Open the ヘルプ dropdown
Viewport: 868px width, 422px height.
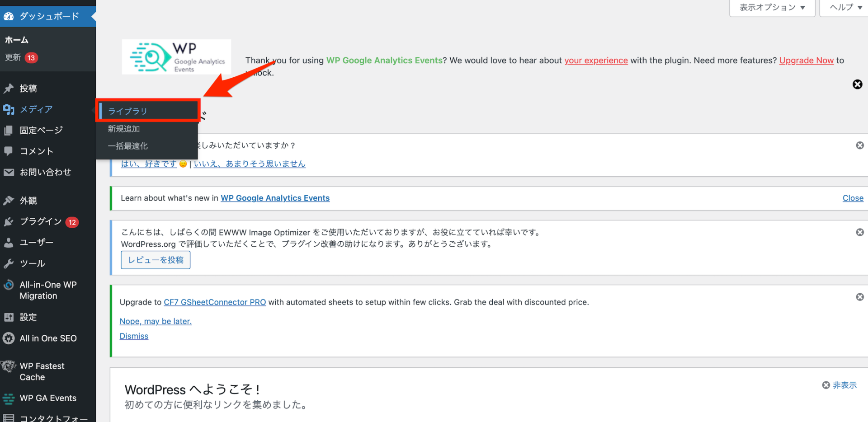(x=844, y=7)
